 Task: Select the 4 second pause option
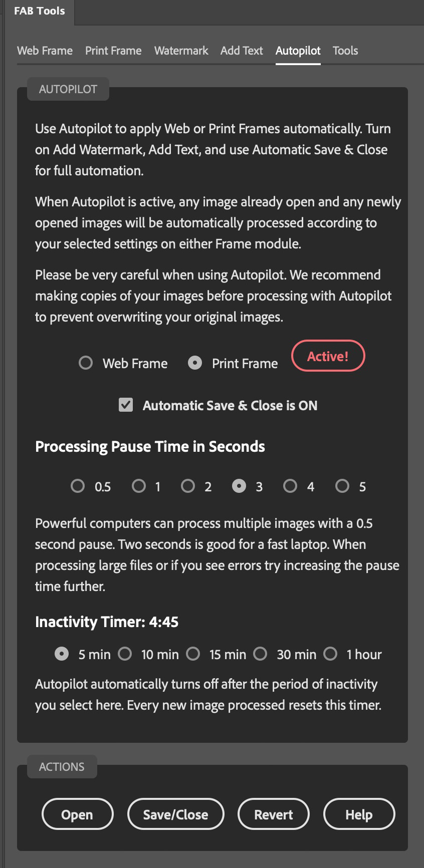(x=290, y=486)
